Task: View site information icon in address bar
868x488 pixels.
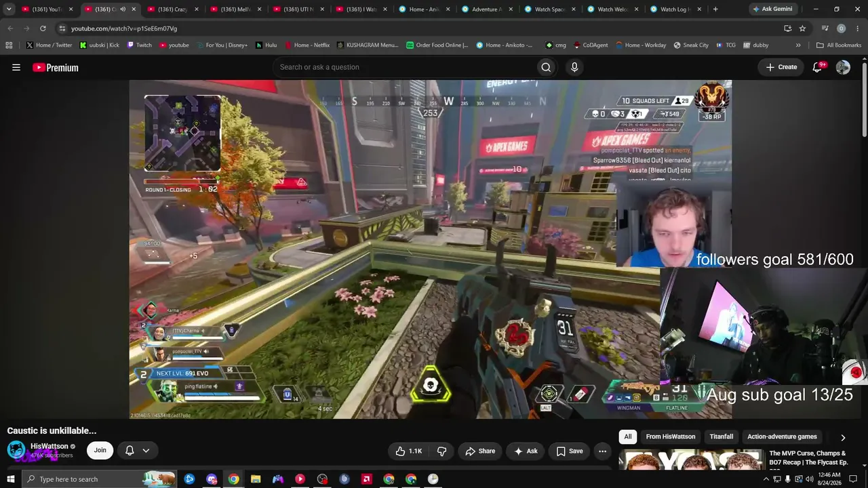Action: point(62,28)
